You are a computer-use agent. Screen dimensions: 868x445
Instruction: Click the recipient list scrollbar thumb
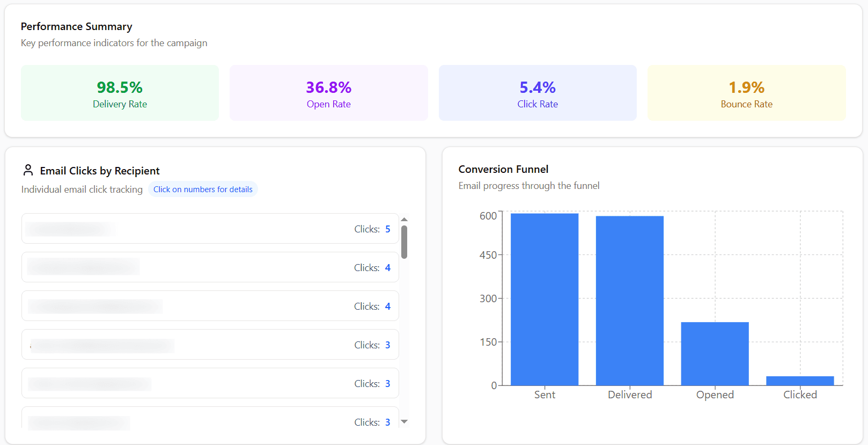(x=404, y=242)
